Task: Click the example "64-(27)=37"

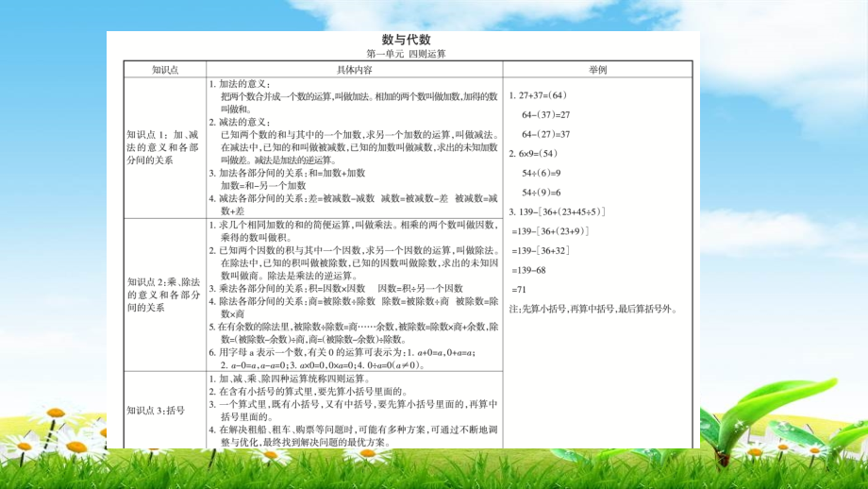Action: tap(546, 134)
